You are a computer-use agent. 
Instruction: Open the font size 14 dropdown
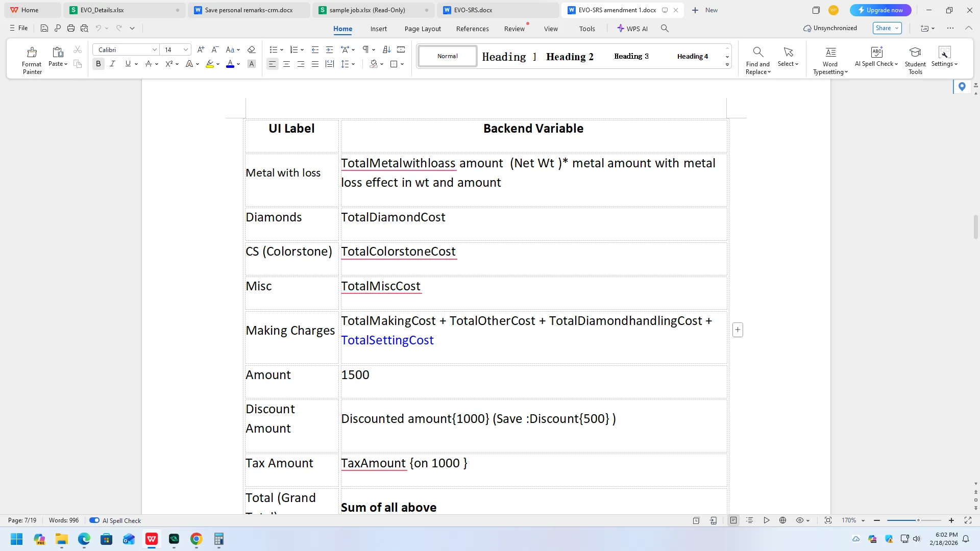(186, 49)
